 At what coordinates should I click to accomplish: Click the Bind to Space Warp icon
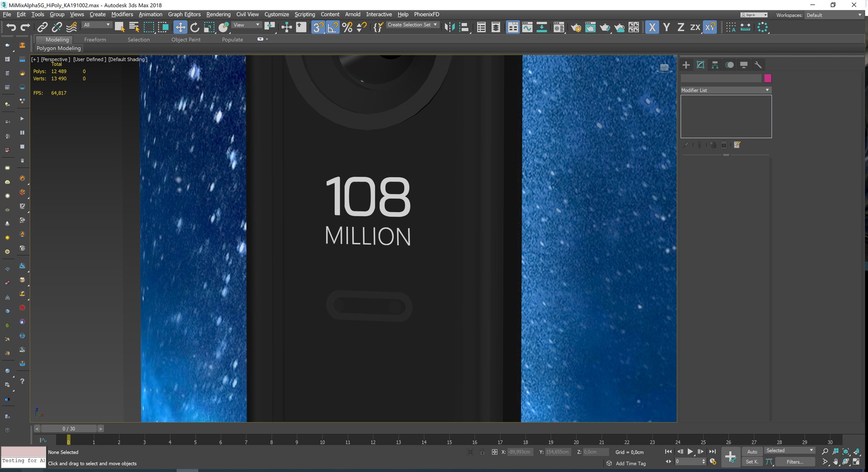point(71,28)
